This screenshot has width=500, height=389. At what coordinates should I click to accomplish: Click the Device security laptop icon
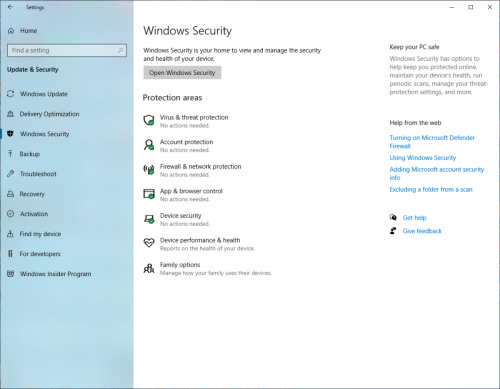coord(149,219)
